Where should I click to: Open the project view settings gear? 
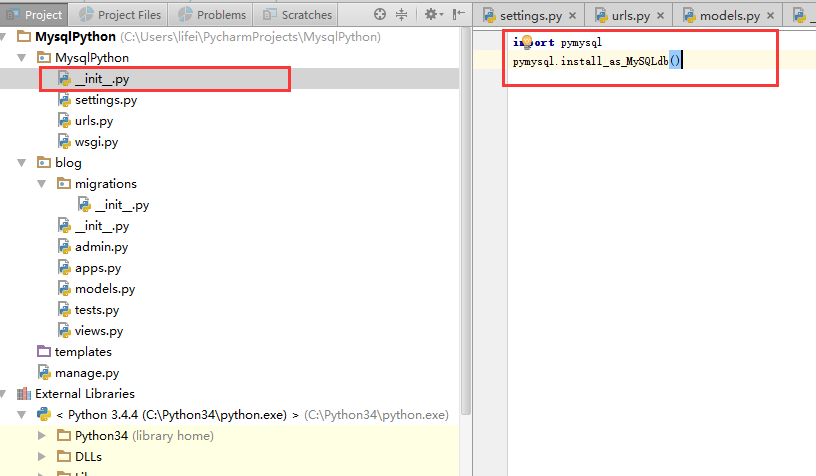[434, 15]
